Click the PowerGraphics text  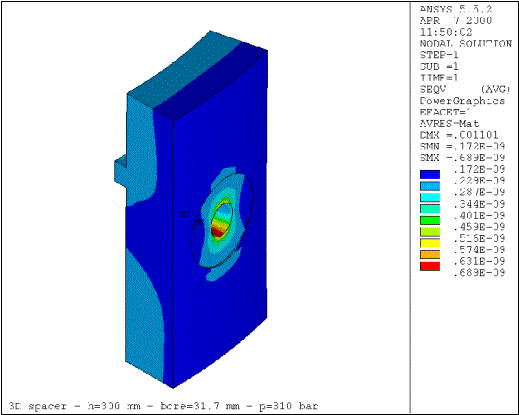tap(462, 101)
